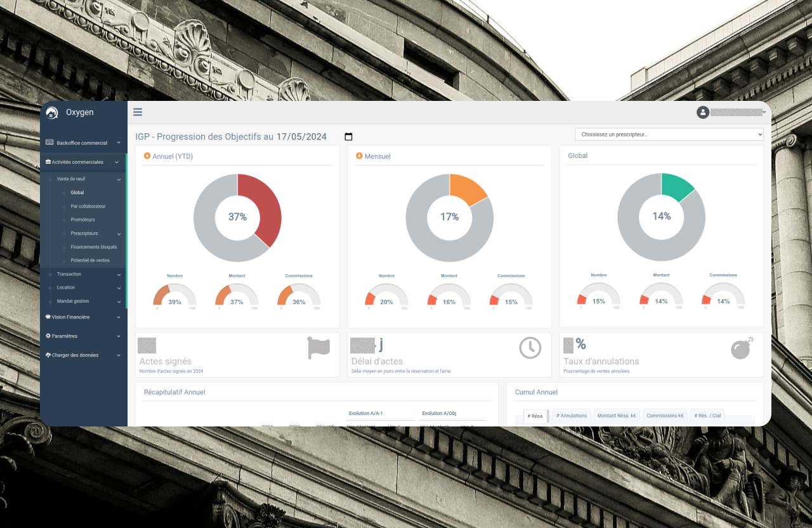Click the Annuel Montant 37% gauge
This screenshot has height=528, width=812.
237,296
